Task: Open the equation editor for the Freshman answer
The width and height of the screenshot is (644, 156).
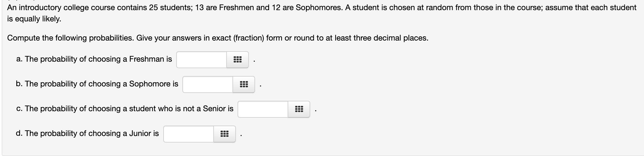Action: tap(238, 60)
